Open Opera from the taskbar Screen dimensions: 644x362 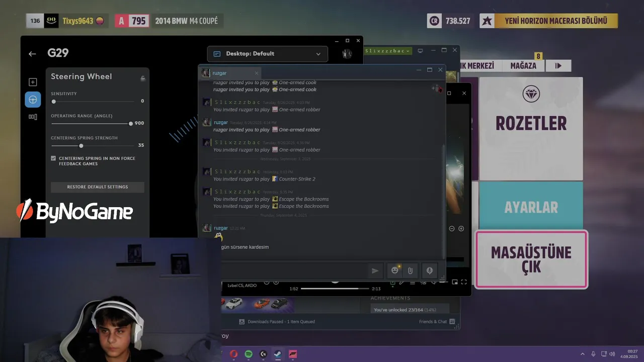[x=233, y=354]
